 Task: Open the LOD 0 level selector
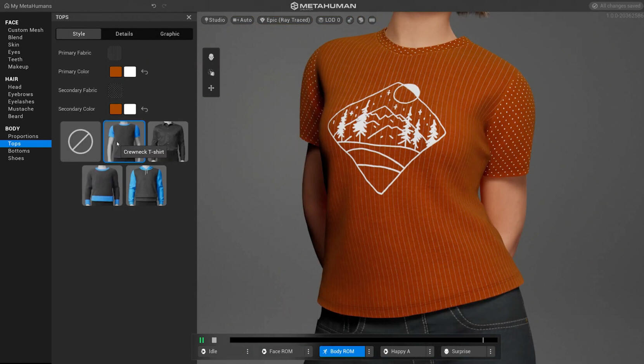tap(329, 20)
